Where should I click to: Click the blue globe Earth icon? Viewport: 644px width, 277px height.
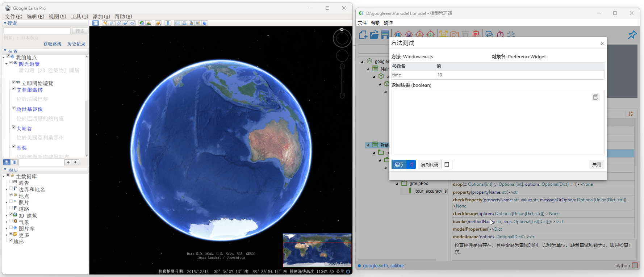[x=205, y=23]
